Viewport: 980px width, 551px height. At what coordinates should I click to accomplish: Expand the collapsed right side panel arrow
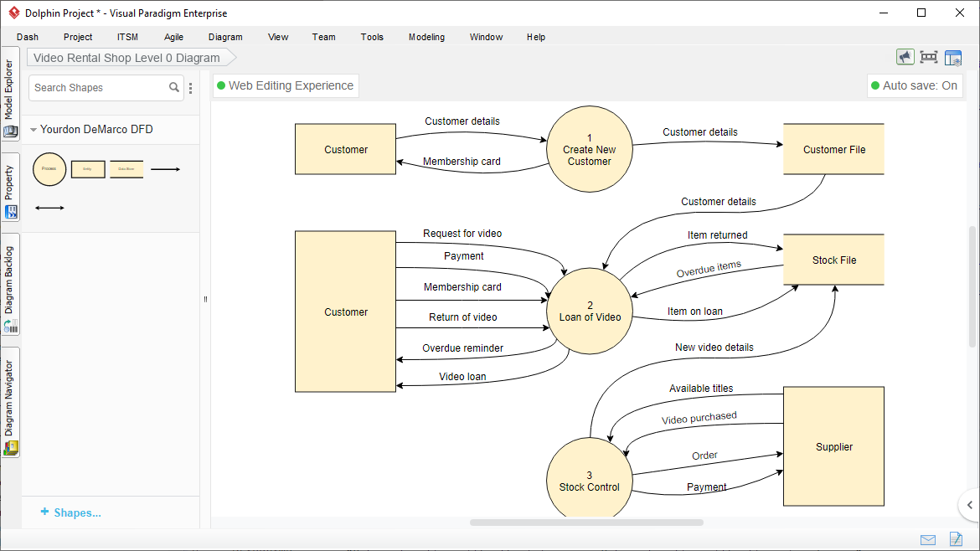pos(969,505)
